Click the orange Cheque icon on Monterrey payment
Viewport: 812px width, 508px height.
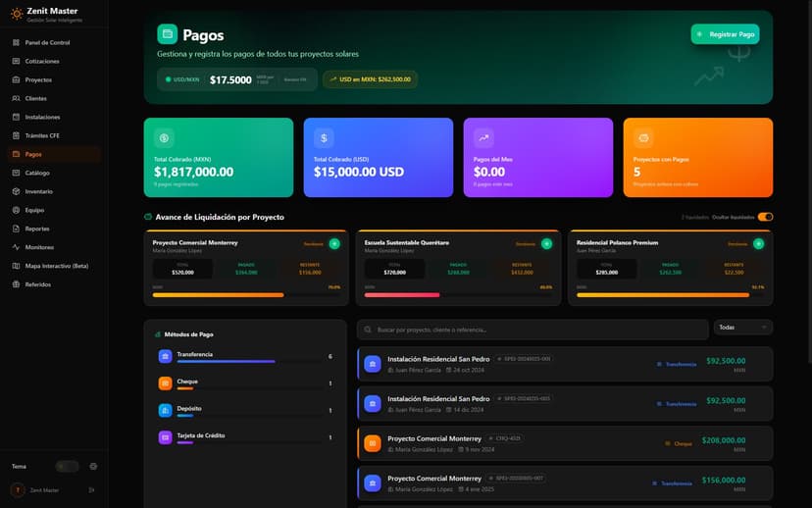(373, 443)
